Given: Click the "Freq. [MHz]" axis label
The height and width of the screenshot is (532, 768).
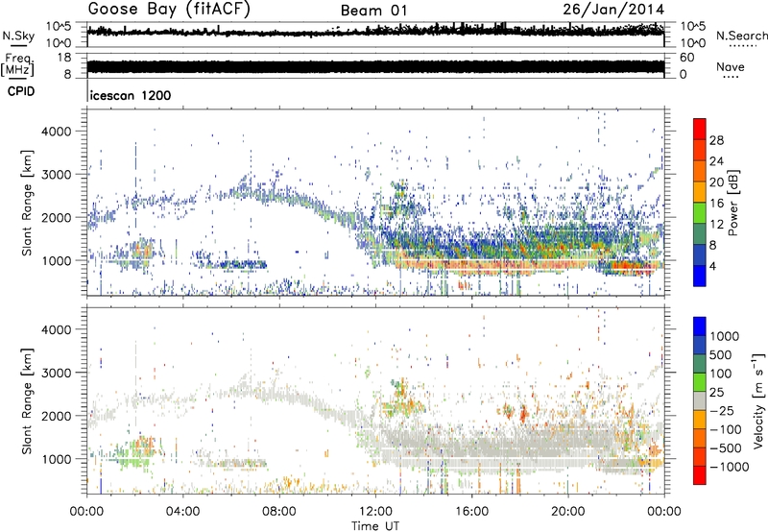Looking at the screenshot, I should [x=17, y=65].
